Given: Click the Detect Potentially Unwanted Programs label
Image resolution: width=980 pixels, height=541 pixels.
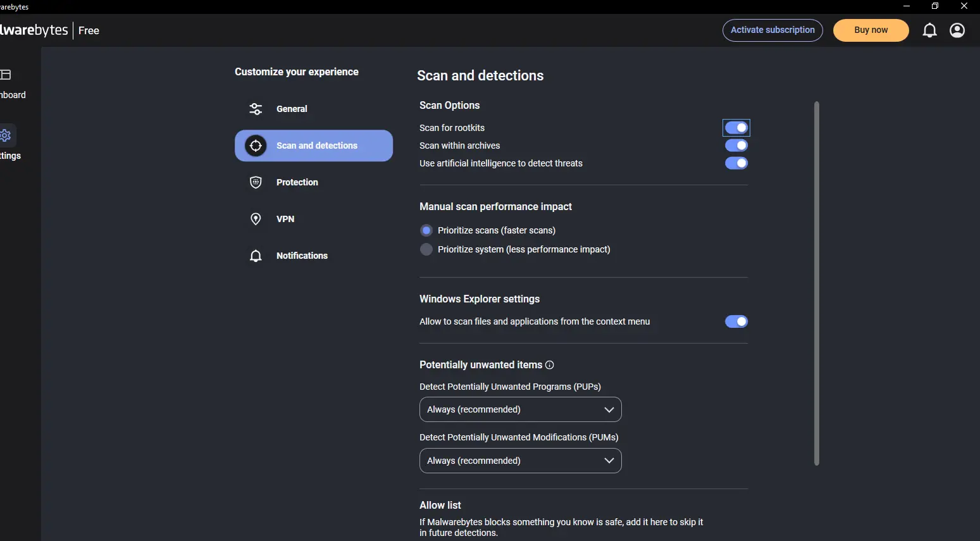Looking at the screenshot, I should (510, 387).
